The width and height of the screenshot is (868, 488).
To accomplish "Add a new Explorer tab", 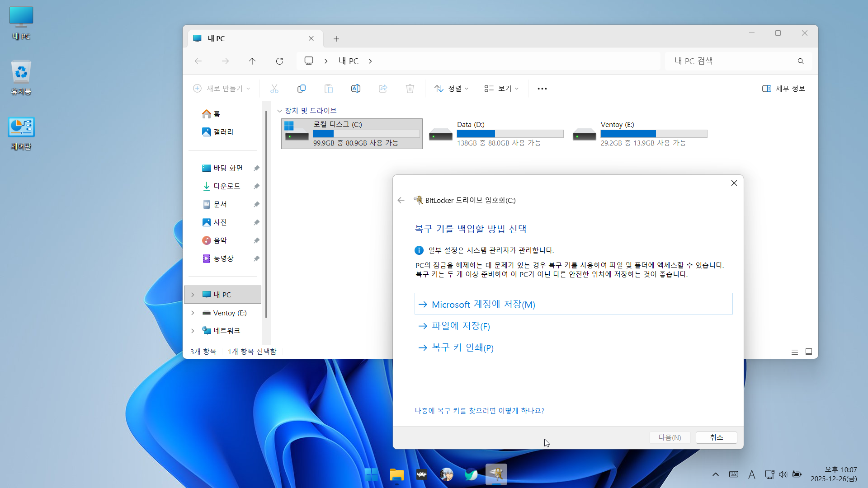I will (x=336, y=39).
